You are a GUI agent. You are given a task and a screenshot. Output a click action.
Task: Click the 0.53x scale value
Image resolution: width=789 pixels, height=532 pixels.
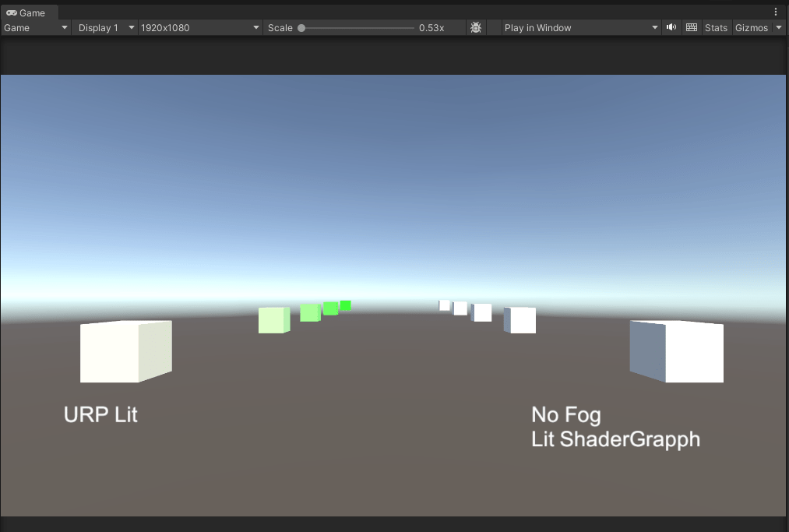coord(431,27)
